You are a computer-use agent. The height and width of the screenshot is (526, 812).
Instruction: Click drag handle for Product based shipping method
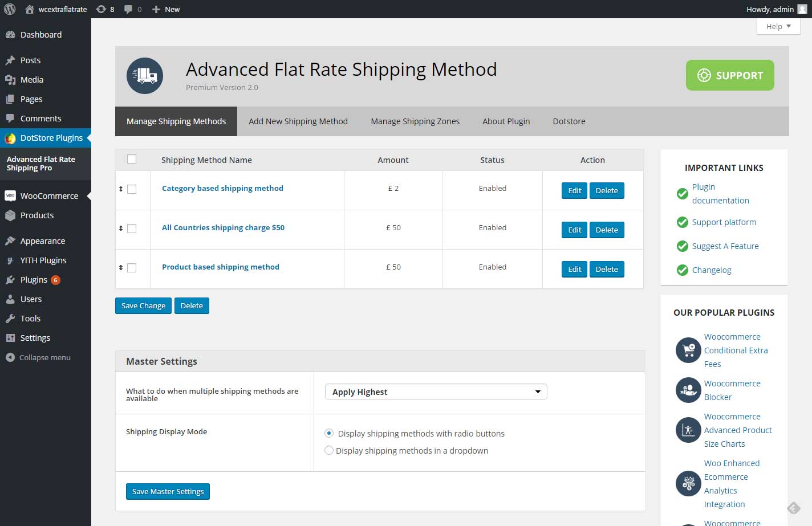(121, 267)
